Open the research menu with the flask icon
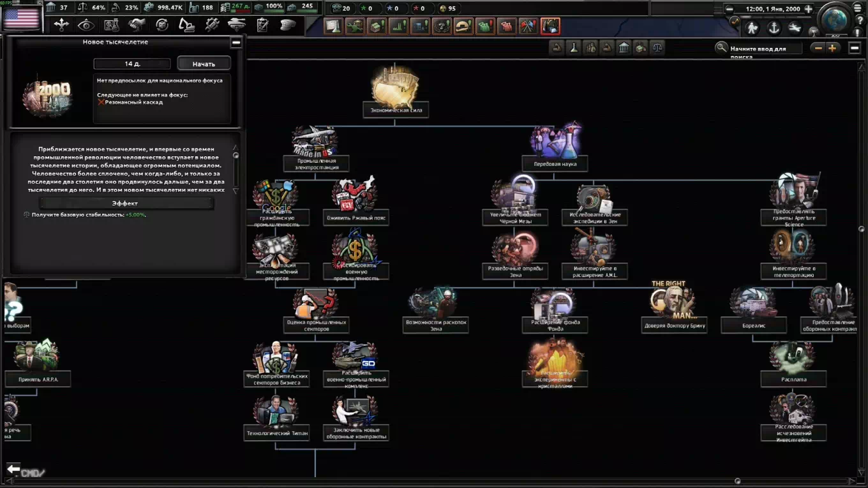868x488 pixels. pyautogui.click(x=112, y=25)
